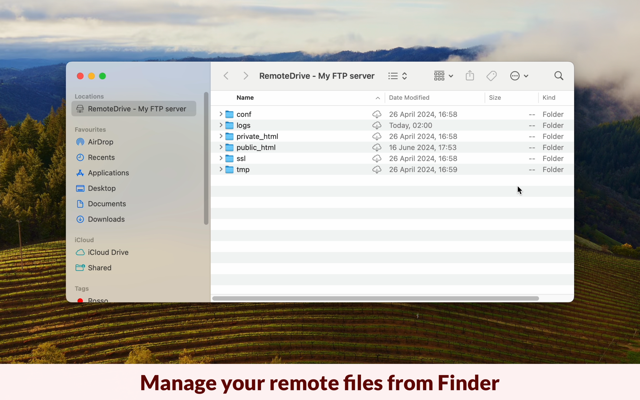Expand the private_html folder arrow
This screenshot has height=400, width=640.
tap(221, 136)
